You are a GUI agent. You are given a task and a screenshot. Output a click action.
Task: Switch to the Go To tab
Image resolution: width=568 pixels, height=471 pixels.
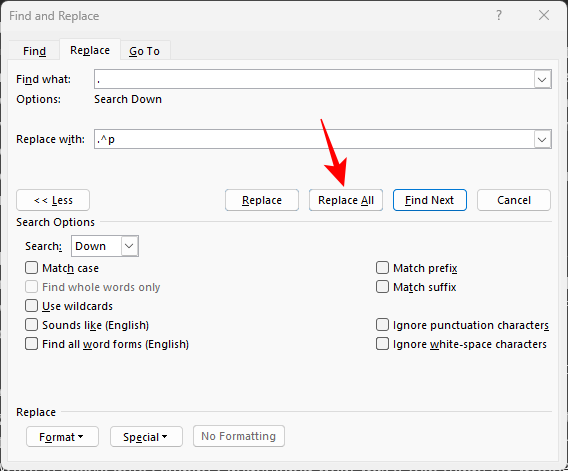click(x=145, y=51)
